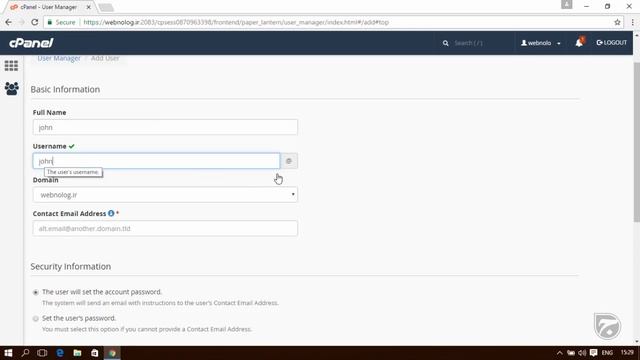Click the ENG language indicator
640x360 pixels.
click(607, 353)
